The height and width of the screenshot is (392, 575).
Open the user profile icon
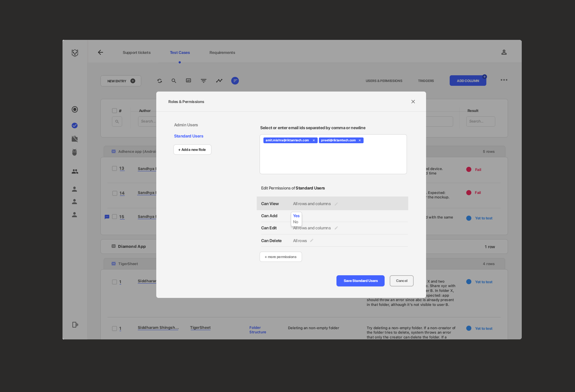tap(504, 52)
